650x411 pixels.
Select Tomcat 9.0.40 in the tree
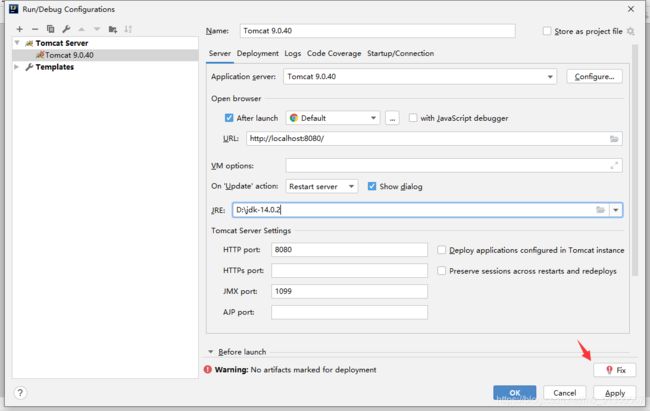pos(105,55)
